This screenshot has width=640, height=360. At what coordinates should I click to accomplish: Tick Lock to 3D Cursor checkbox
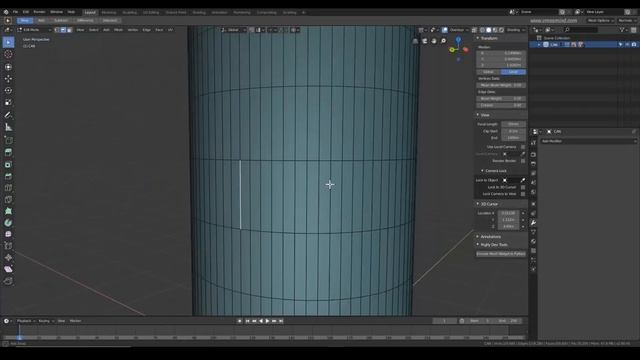tap(523, 187)
